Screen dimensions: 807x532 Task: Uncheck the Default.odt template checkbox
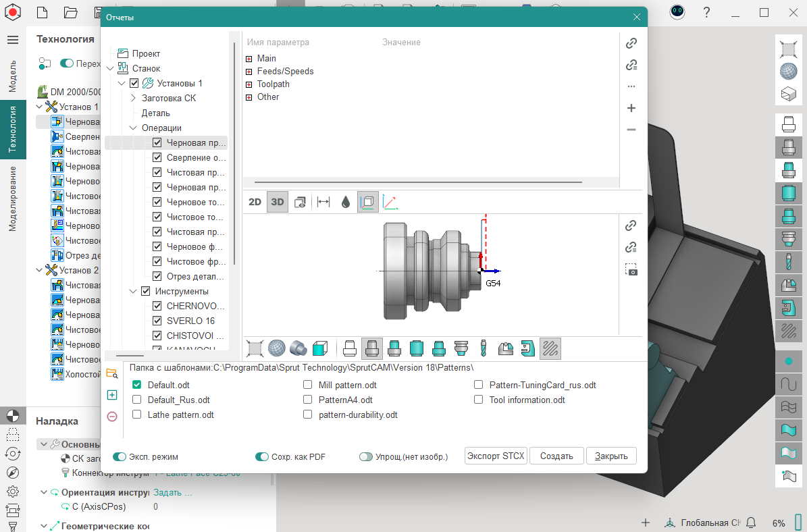[137, 385]
